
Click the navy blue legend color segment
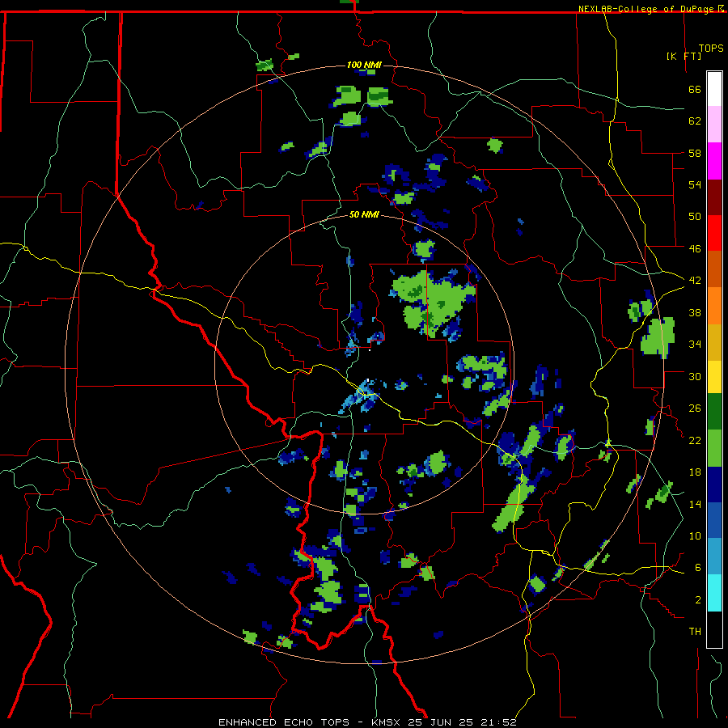[714, 485]
